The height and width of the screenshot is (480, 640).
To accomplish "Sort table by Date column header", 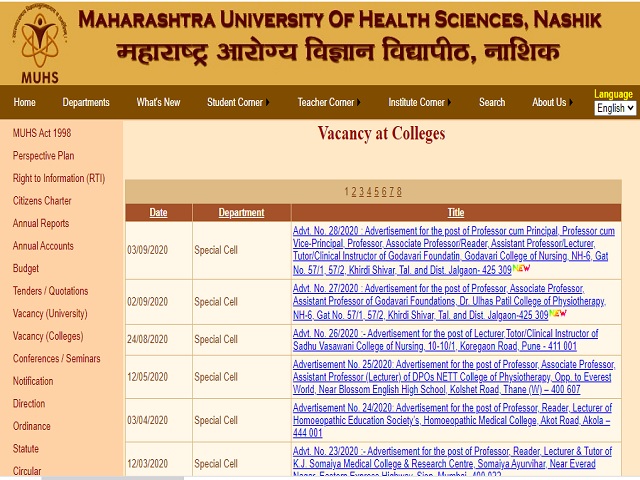I will 158,213.
